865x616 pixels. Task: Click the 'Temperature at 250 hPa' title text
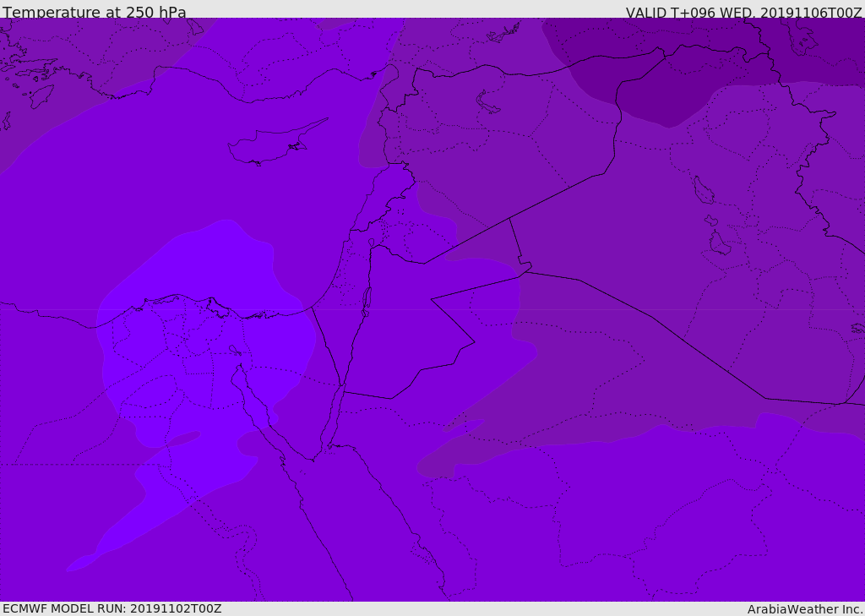click(95, 12)
